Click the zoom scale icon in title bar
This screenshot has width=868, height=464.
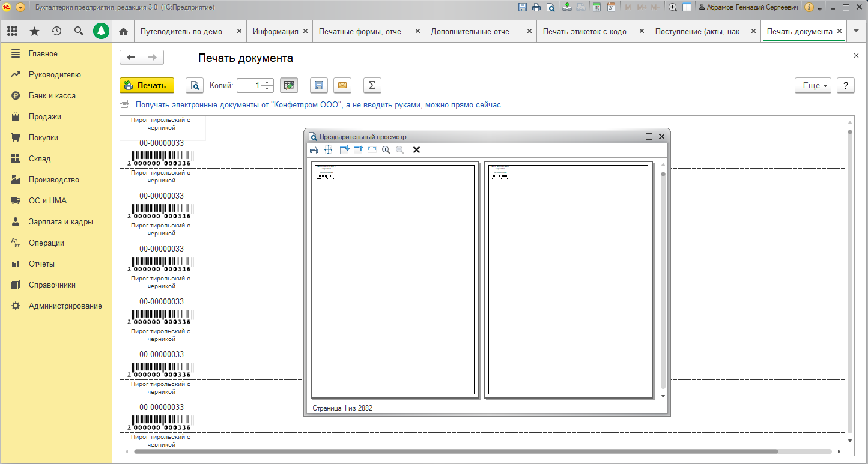tap(673, 7)
